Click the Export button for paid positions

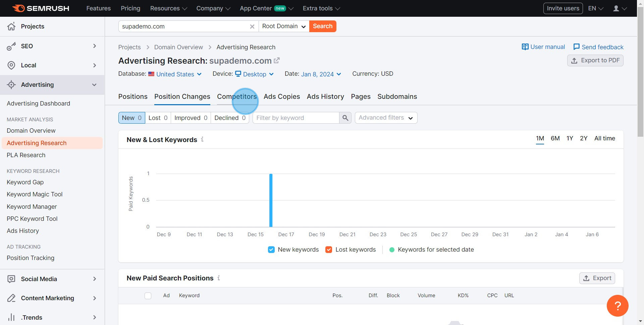(597, 278)
